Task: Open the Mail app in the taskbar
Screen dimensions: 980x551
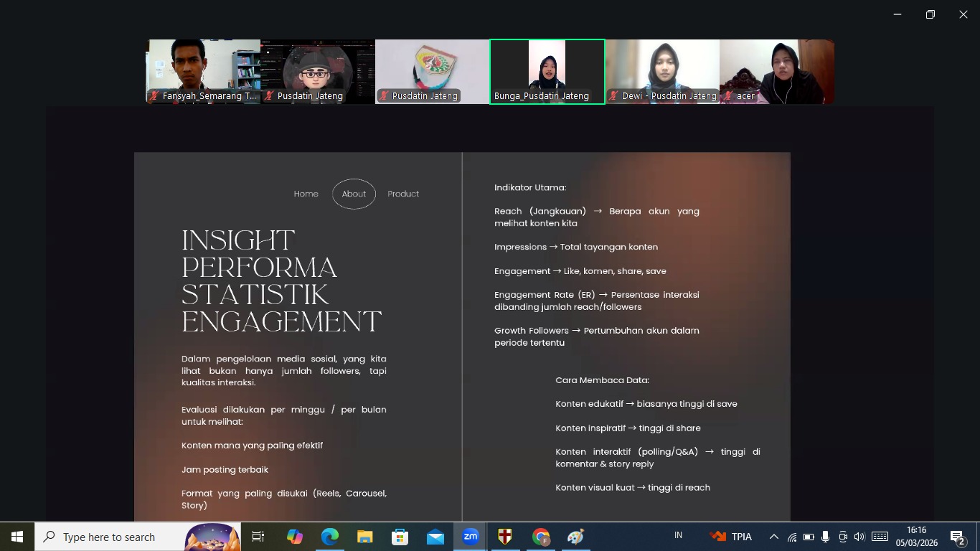Action: pos(435,537)
